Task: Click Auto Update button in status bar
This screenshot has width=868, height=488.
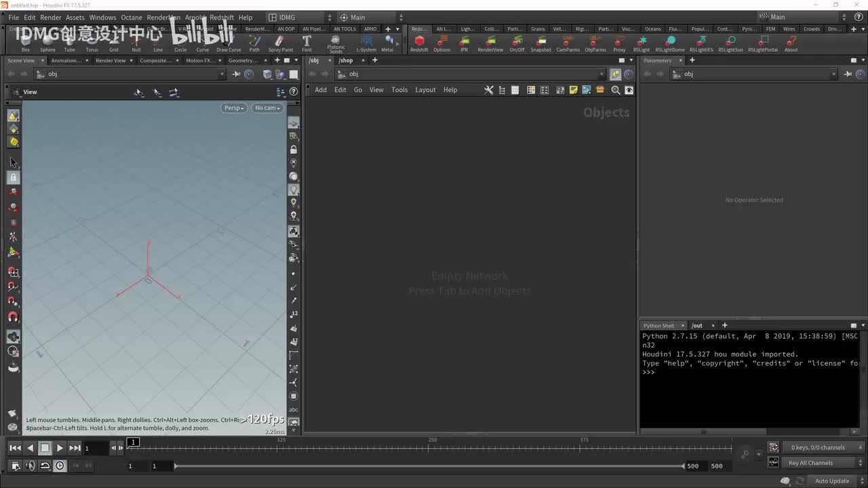Action: (831, 481)
